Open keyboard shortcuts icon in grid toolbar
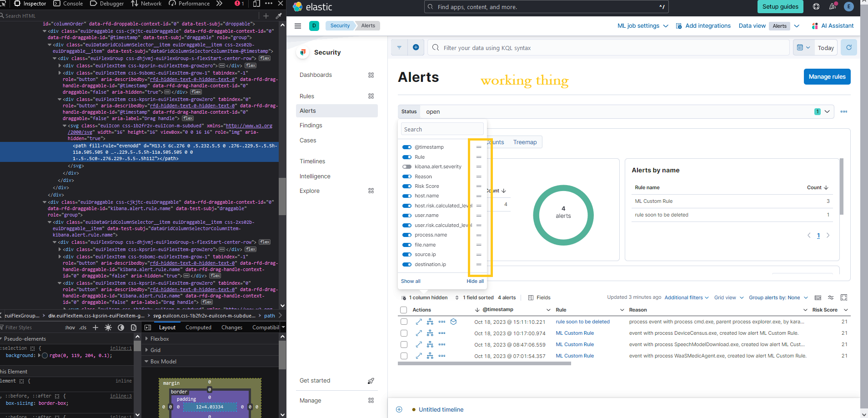868x418 pixels. [818, 297]
